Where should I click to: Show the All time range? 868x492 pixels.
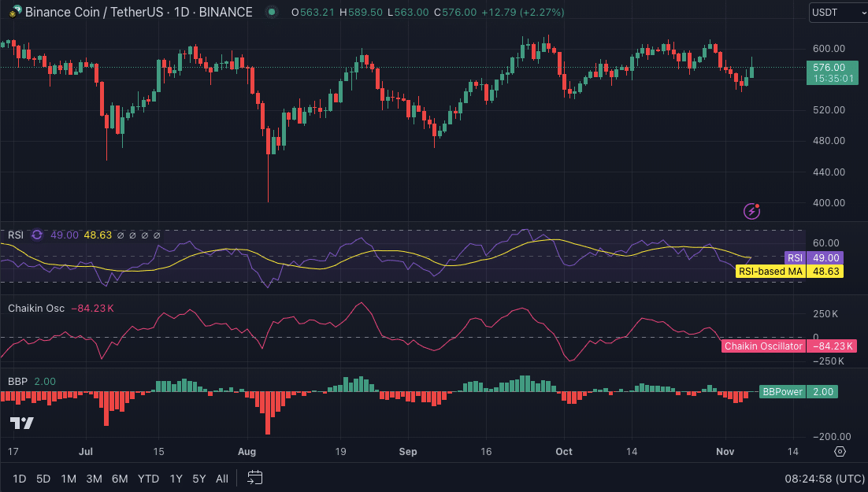222,479
